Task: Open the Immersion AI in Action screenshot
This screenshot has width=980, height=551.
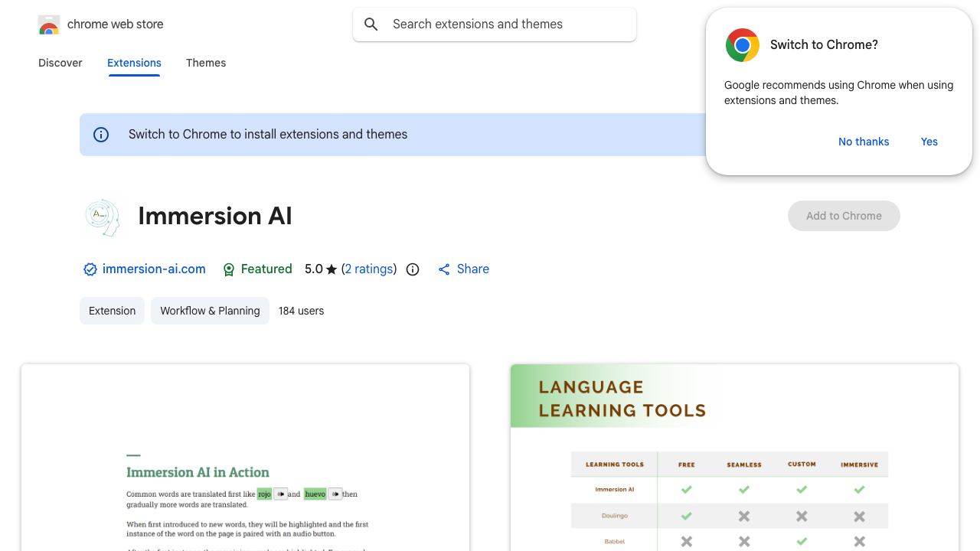Action: 245,458
